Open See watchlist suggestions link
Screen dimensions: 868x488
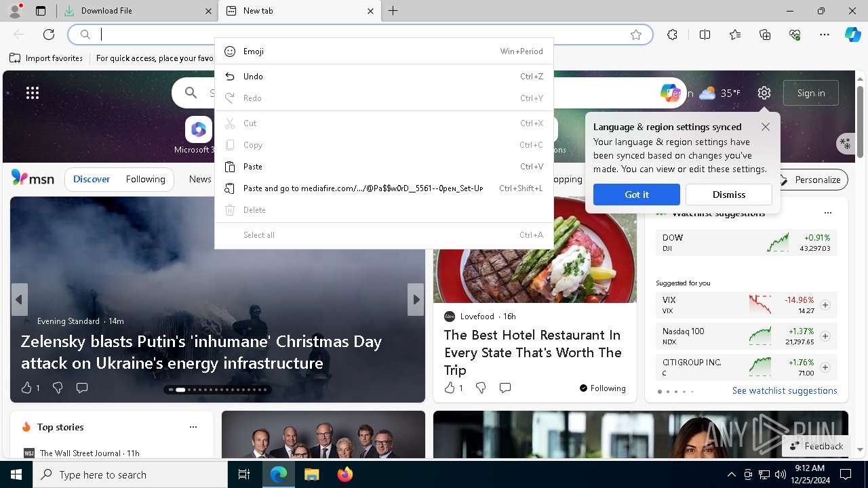(x=785, y=390)
